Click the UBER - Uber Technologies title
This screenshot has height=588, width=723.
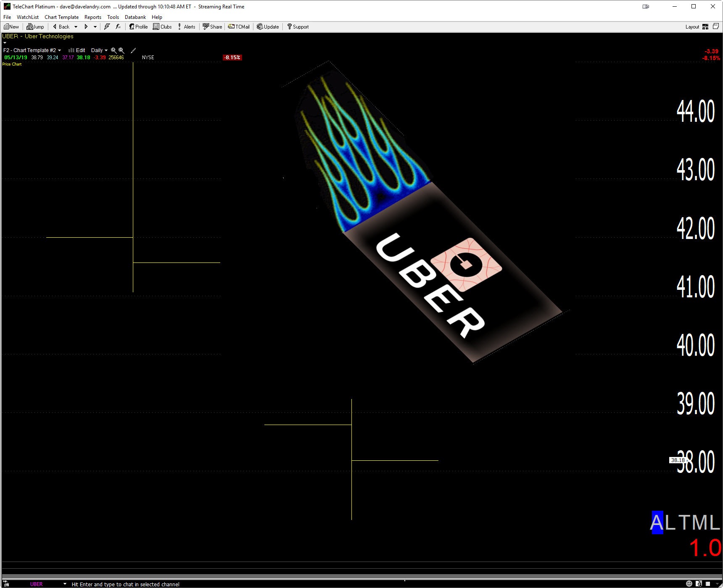coord(38,37)
